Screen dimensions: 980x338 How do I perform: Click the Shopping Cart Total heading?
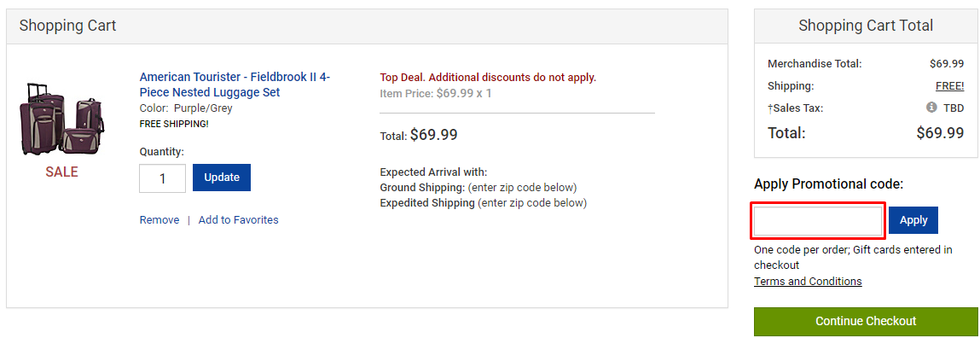866,26
